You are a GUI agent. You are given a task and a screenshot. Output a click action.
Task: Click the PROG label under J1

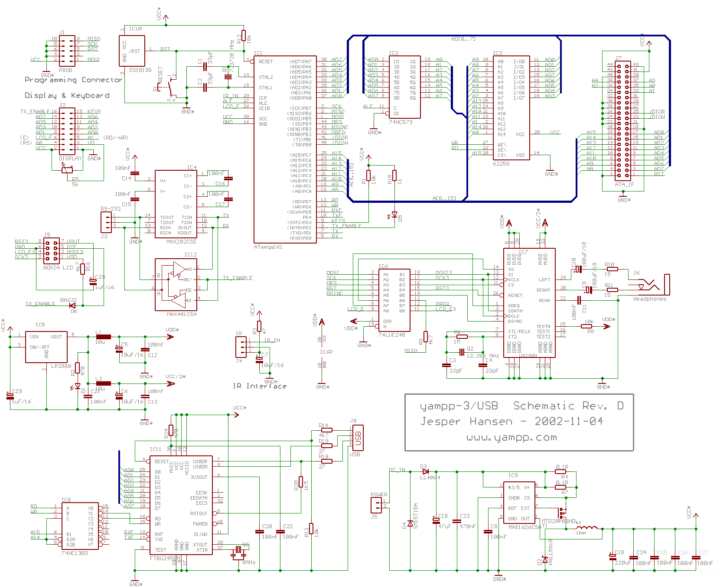click(x=65, y=70)
